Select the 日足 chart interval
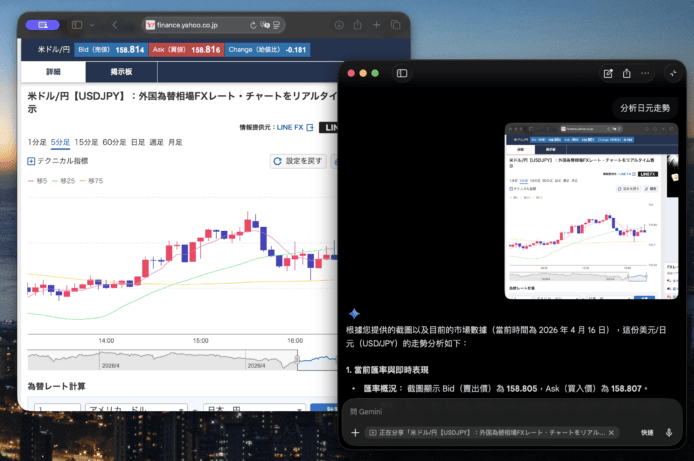 click(138, 142)
